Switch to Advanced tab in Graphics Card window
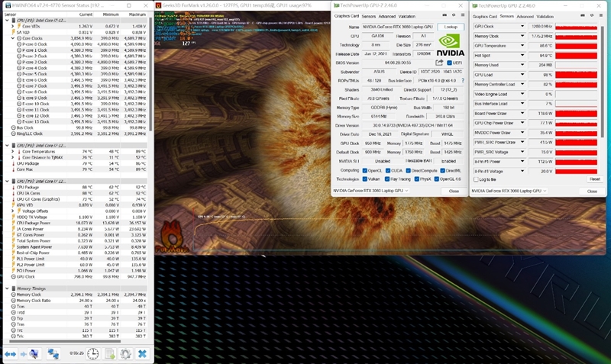Screen dimensions: 611x364 coord(387,16)
